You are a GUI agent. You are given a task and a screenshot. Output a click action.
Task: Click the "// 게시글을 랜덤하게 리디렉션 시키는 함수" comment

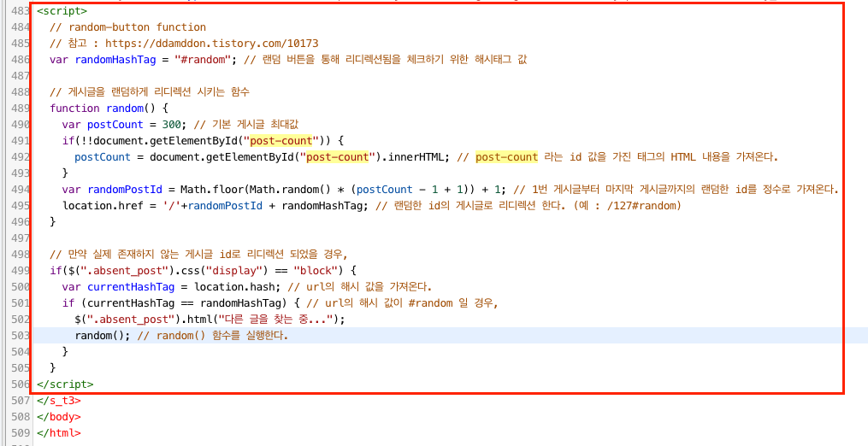150,92
